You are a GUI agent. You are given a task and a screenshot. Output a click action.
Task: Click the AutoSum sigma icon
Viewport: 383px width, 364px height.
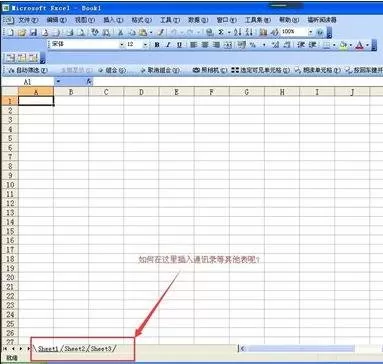click(x=221, y=32)
